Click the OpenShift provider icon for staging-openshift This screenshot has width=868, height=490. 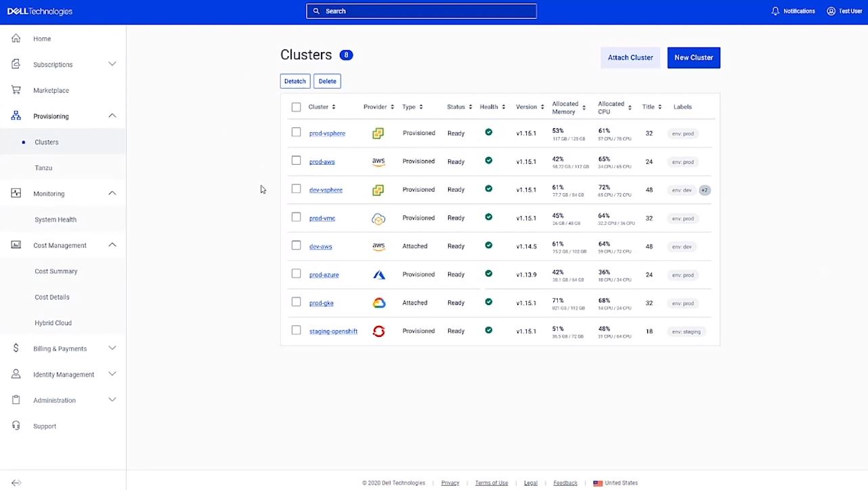[378, 331]
